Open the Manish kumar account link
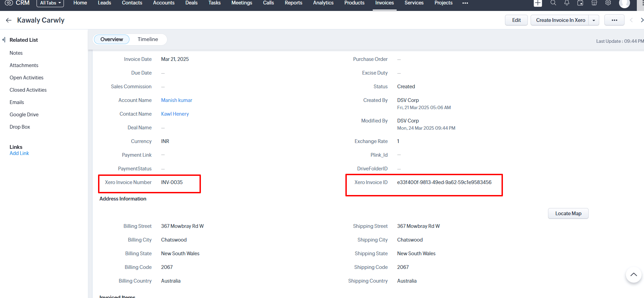 177,100
